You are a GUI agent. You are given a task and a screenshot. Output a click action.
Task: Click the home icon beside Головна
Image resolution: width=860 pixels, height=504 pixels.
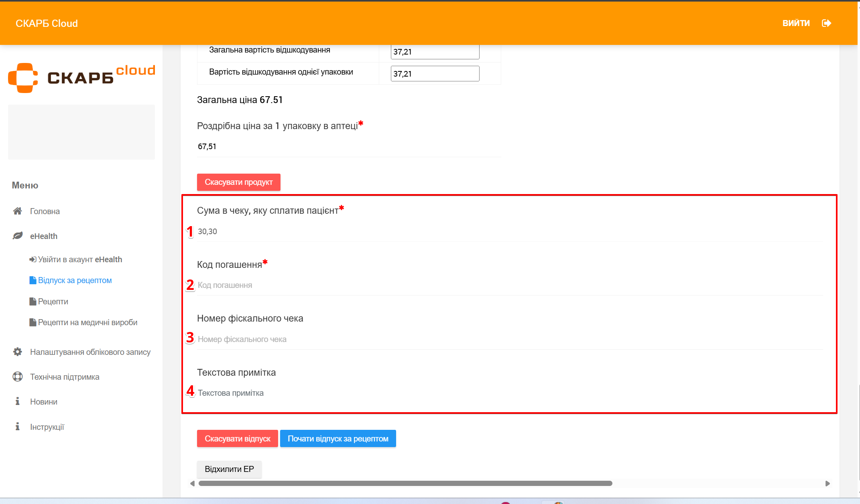tap(17, 211)
